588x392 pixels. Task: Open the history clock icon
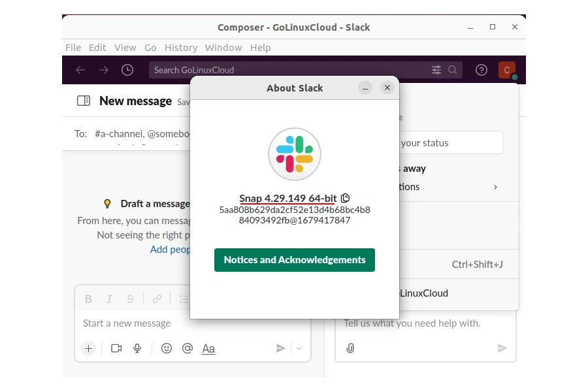click(x=127, y=70)
